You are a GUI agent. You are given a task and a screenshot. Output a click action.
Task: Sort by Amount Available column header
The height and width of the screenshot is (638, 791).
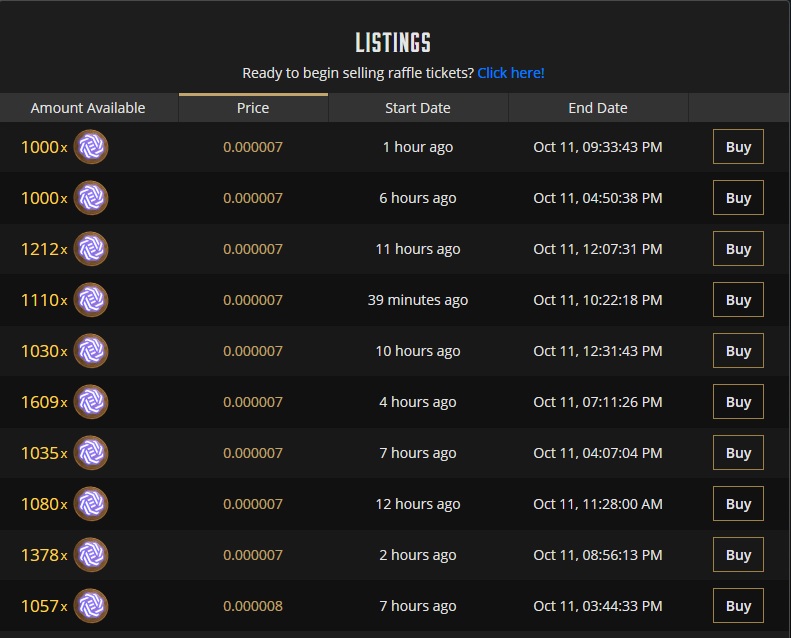[x=88, y=108]
